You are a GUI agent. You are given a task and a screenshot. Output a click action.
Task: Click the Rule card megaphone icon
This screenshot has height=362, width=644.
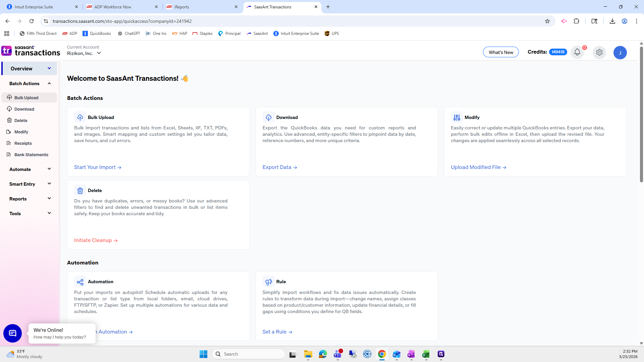point(268,282)
